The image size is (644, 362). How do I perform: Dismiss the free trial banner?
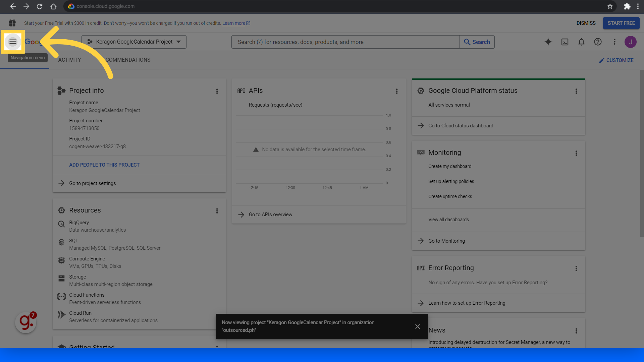[x=586, y=23]
